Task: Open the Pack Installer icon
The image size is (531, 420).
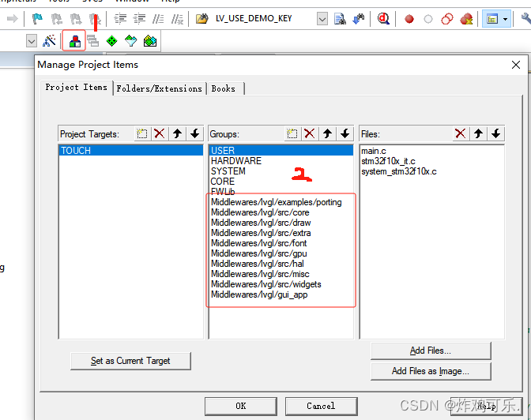Action: point(150,41)
